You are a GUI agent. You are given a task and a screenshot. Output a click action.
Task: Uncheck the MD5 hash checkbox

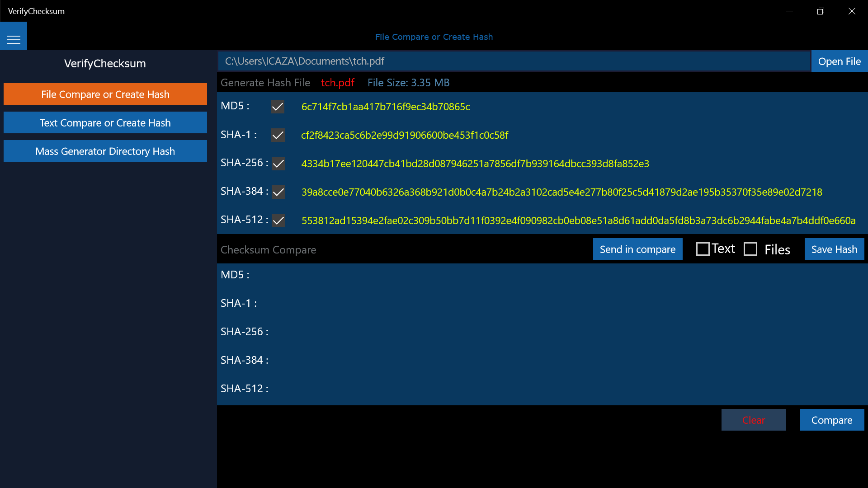[278, 107]
